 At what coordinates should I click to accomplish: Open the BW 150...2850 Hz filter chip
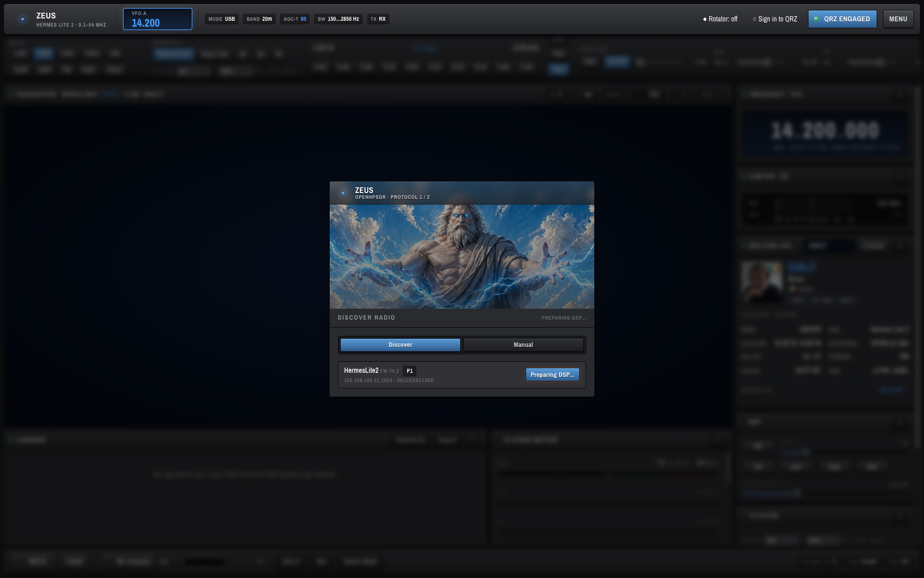pos(338,19)
